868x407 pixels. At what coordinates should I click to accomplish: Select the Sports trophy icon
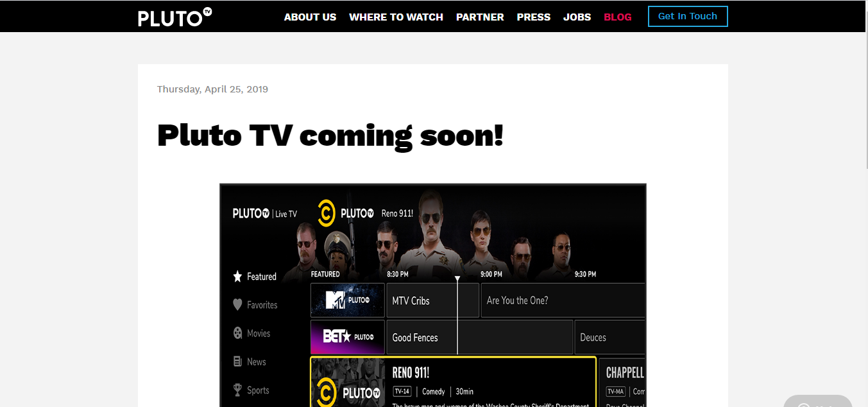coord(237,390)
